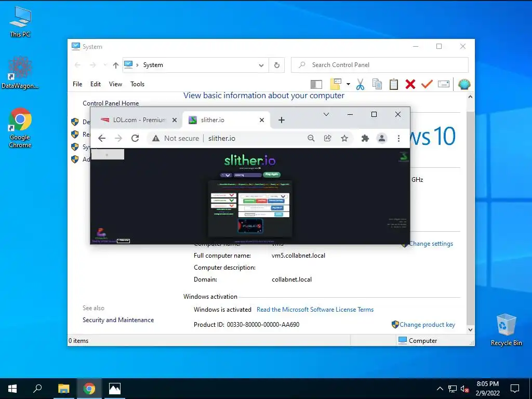Viewport: 532px width, 399px height.
Task: Open a new Chrome tab
Action: pos(281,120)
